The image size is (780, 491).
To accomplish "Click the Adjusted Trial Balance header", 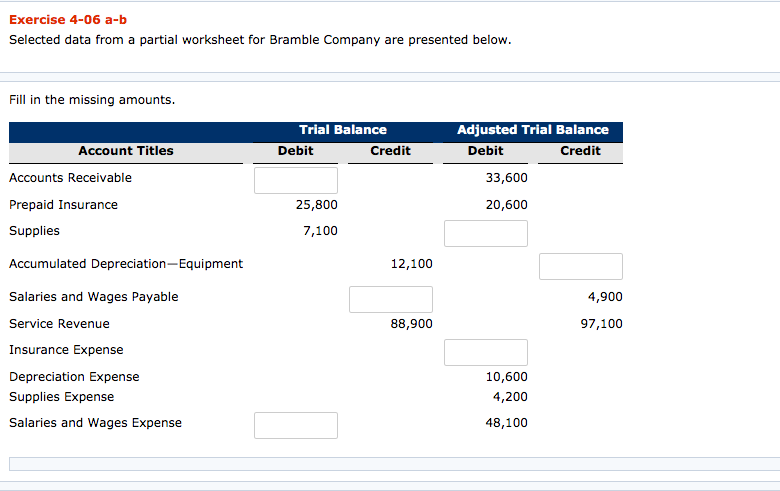I will 533,130.
